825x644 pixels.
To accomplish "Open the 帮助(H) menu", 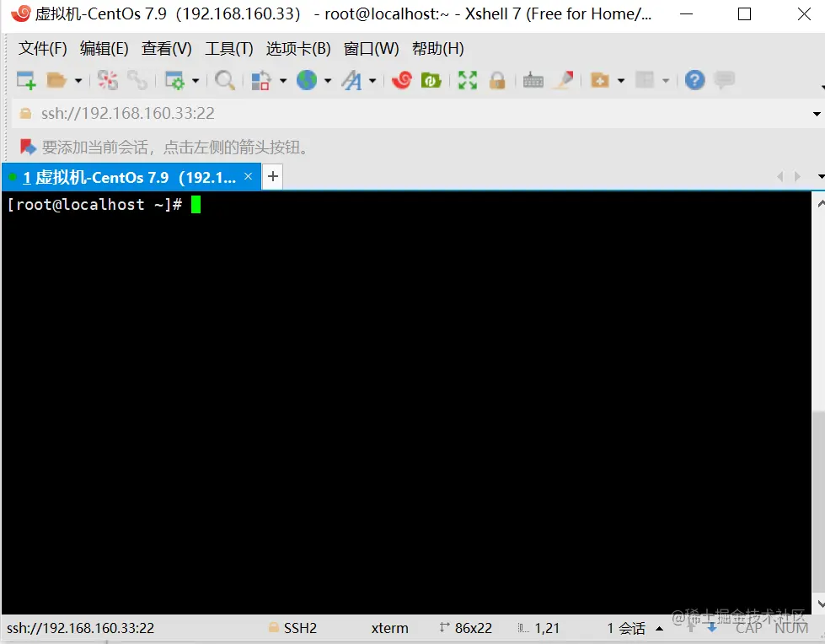I will 437,48.
